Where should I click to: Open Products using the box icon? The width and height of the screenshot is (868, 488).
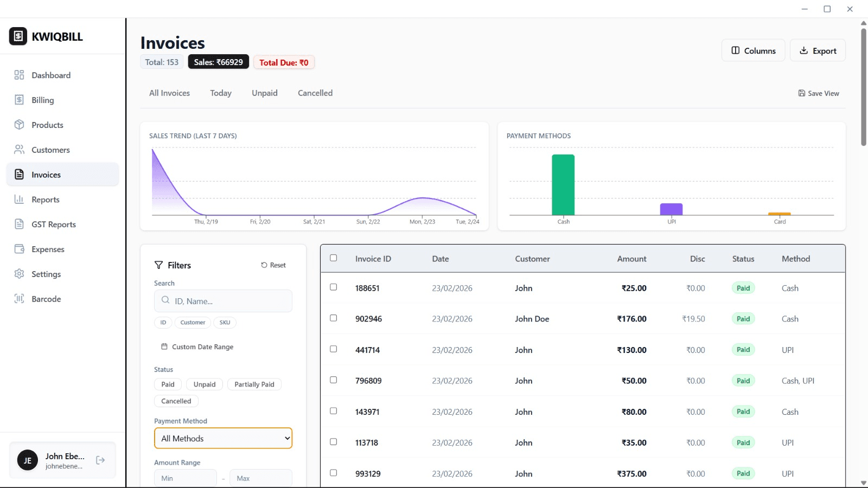click(20, 125)
